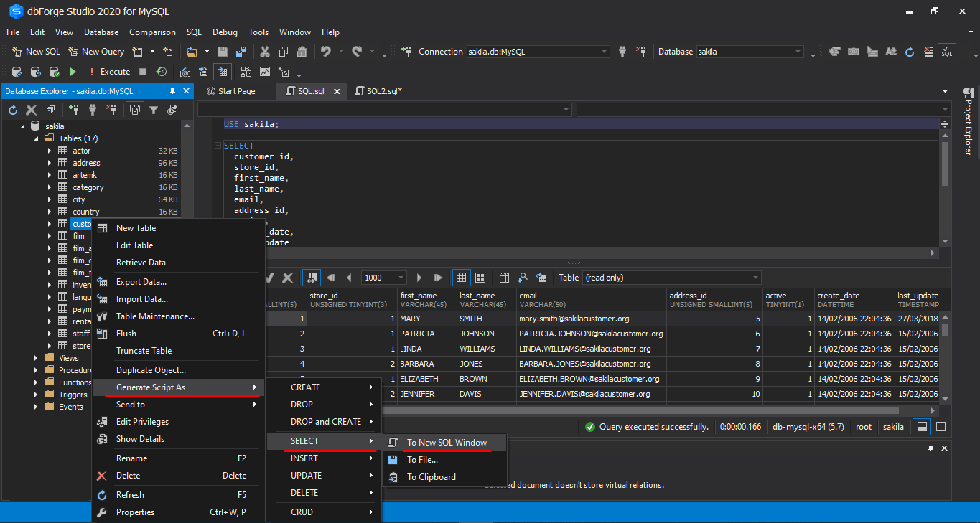Open the page size dropdown showing 1000
The height and width of the screenshot is (523, 980).
(x=383, y=278)
